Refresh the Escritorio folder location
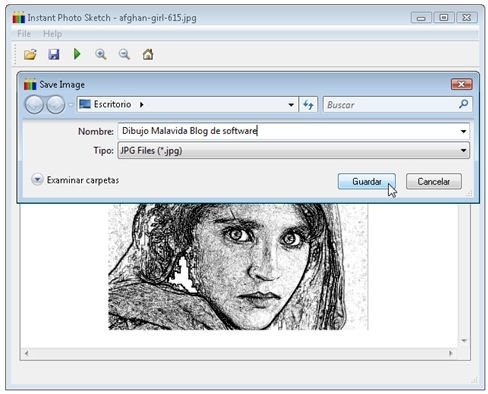 click(308, 105)
